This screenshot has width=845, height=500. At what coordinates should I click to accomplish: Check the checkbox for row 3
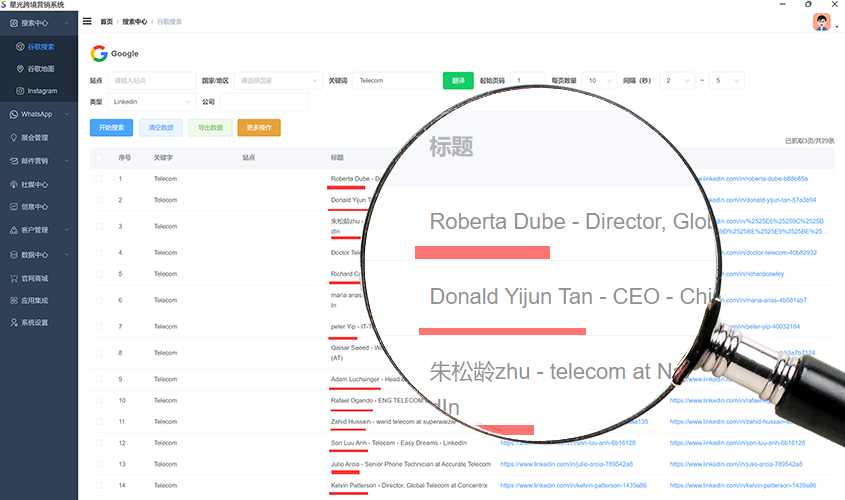point(99,226)
